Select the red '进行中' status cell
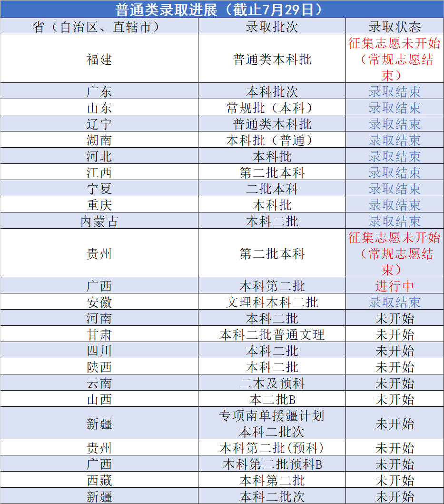Image resolution: width=444 pixels, height=504 pixels. pyautogui.click(x=395, y=286)
